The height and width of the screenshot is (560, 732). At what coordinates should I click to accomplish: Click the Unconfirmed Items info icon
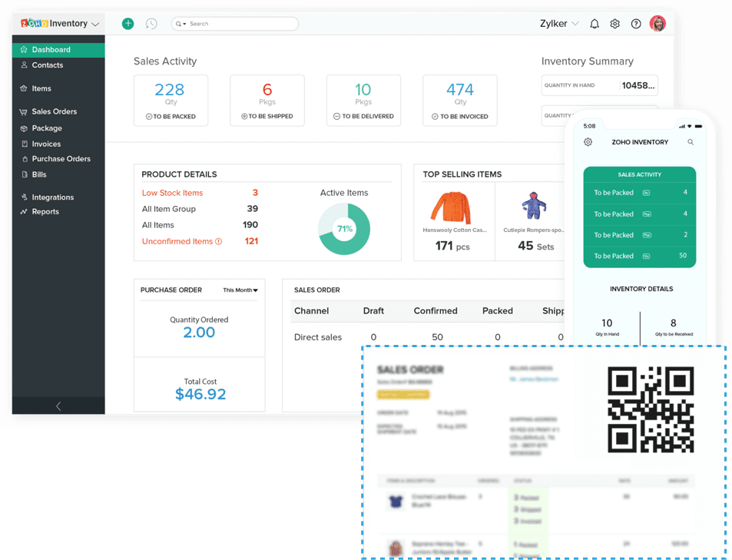219,241
